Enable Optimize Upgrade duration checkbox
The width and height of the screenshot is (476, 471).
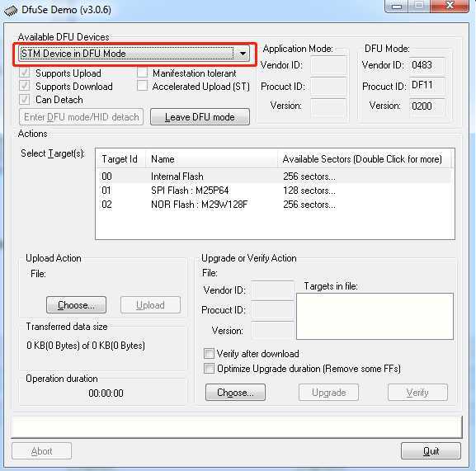point(209,369)
